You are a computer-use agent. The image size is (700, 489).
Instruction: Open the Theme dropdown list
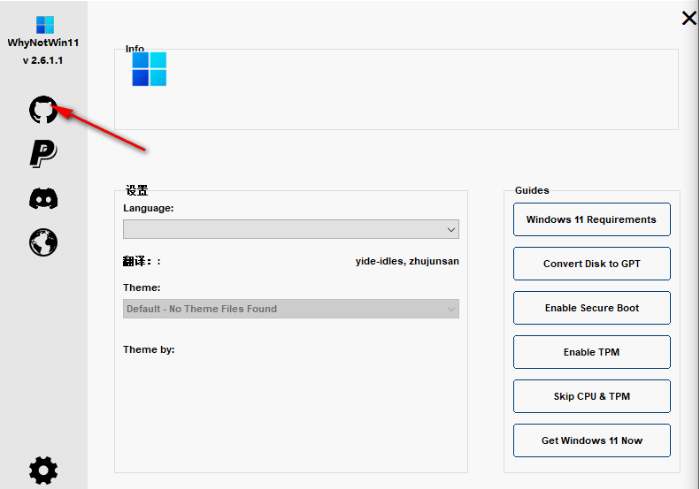point(290,309)
